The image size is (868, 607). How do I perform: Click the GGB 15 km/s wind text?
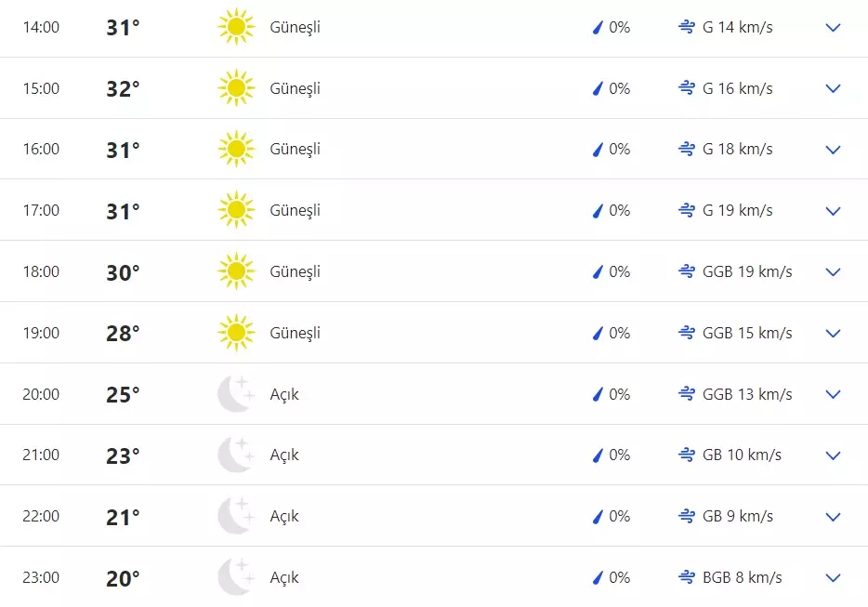747,333
